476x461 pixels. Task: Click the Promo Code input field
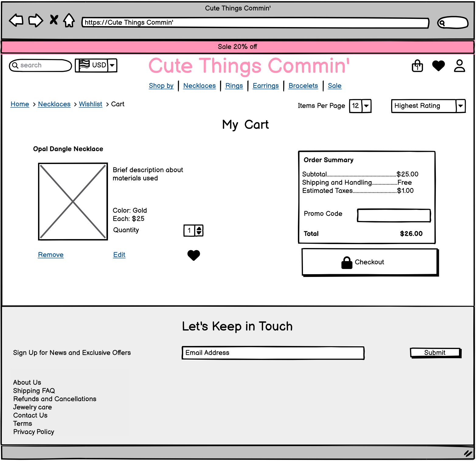pyautogui.click(x=394, y=215)
